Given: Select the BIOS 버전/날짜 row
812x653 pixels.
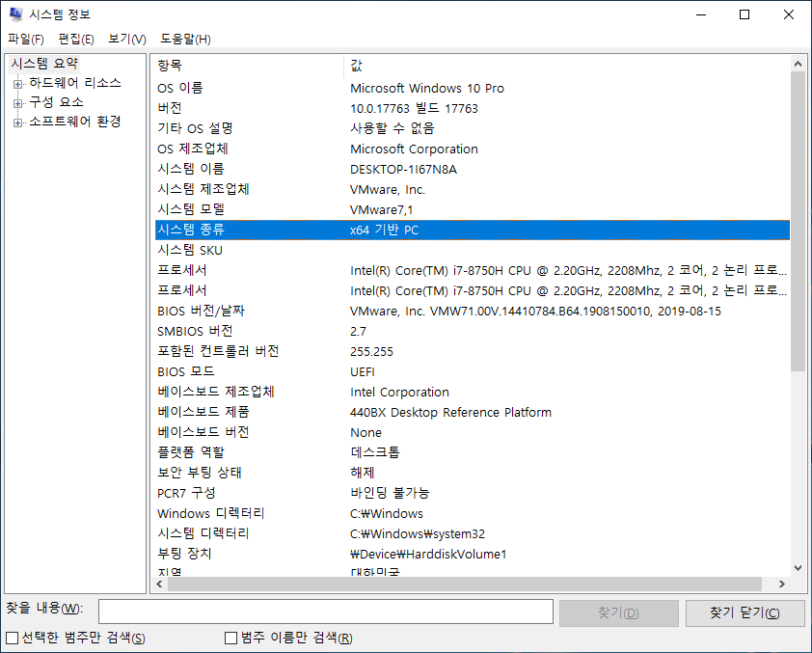Looking at the screenshot, I should pyautogui.click(x=473, y=312).
